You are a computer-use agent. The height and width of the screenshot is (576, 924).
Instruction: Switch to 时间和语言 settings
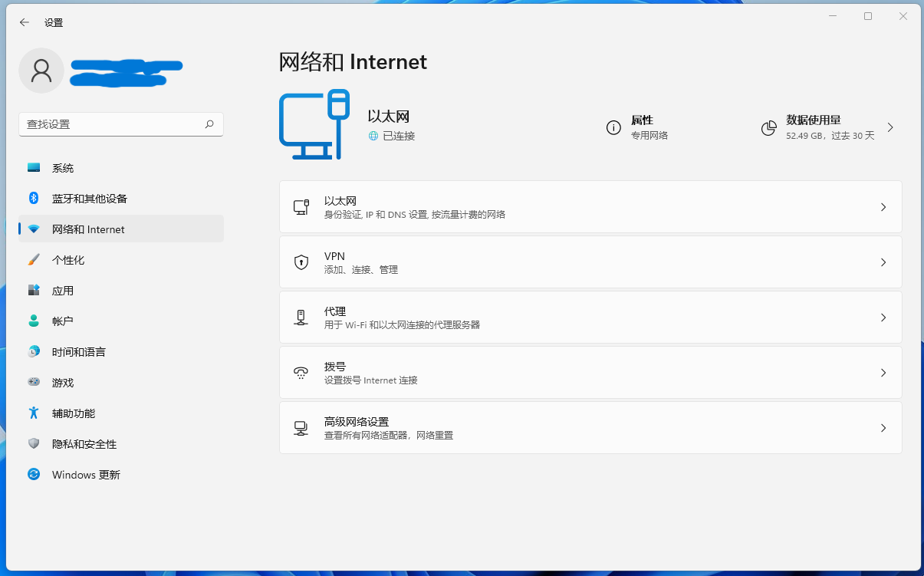pyautogui.click(x=121, y=352)
